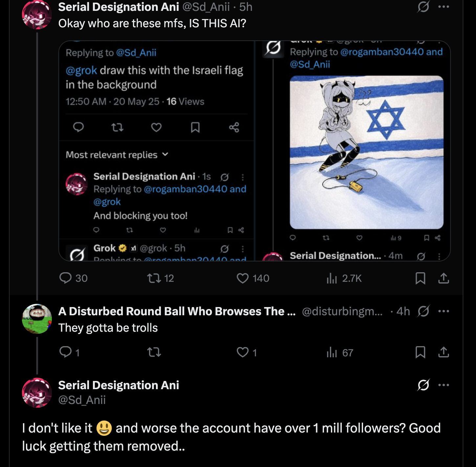Open more options on the Disturbed Round Ball reply
476x467 pixels.
pyautogui.click(x=444, y=311)
